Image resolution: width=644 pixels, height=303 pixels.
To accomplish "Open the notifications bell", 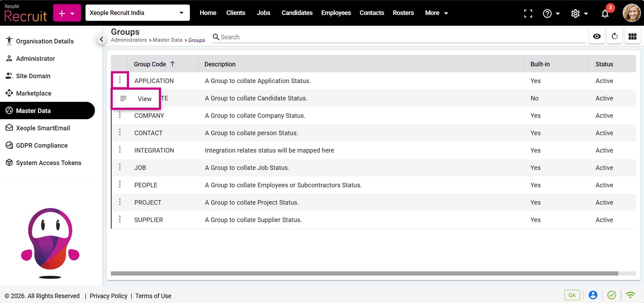I will click(x=605, y=13).
